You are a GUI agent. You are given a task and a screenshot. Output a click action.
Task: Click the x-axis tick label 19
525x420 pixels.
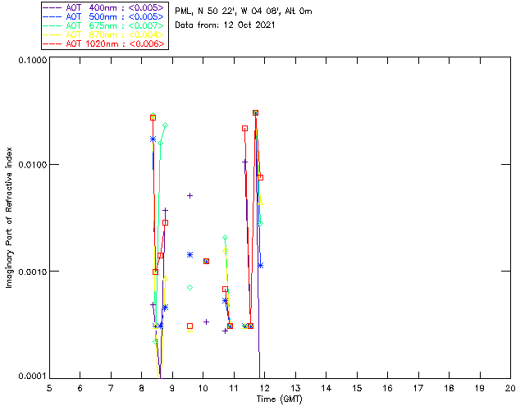(x=480, y=388)
